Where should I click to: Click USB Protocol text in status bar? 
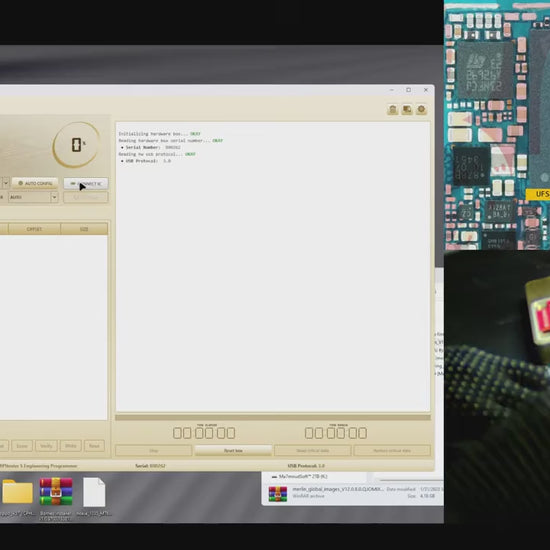pos(306,466)
